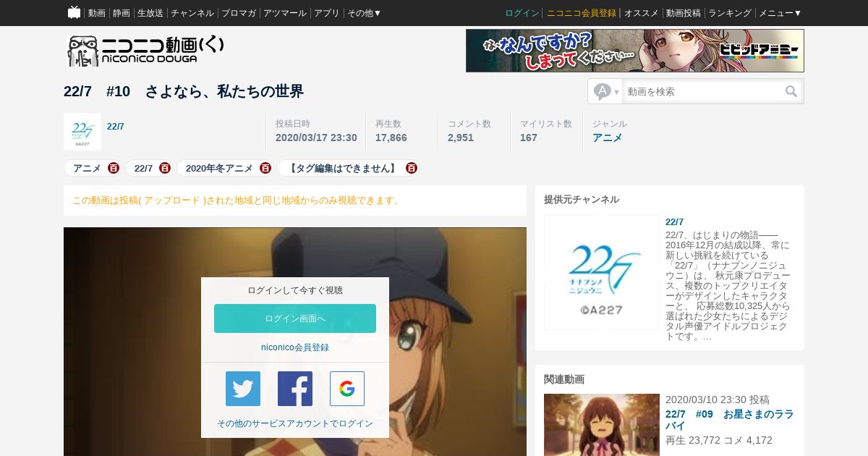Click その他のサービスアカウントでログイン link
Screen dimensions: 868x456
(x=295, y=423)
